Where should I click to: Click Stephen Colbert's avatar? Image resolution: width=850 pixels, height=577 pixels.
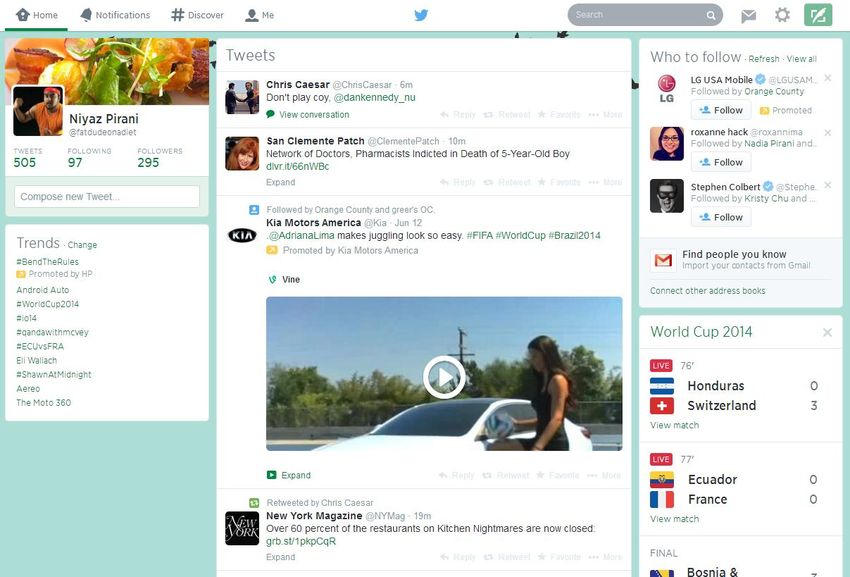pos(667,196)
